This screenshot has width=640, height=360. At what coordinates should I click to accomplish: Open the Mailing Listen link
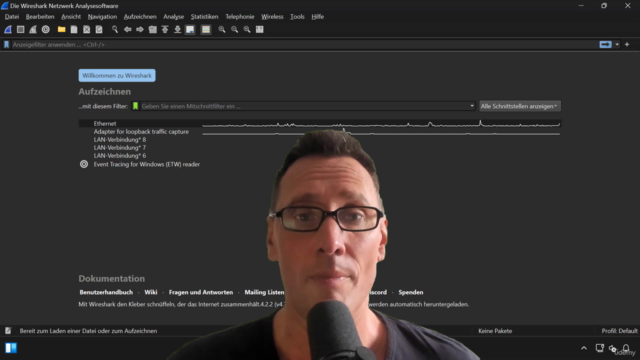coord(264,292)
